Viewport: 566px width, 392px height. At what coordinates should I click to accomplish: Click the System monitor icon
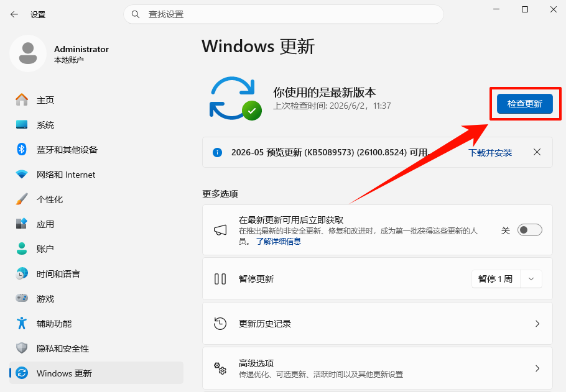point(22,124)
